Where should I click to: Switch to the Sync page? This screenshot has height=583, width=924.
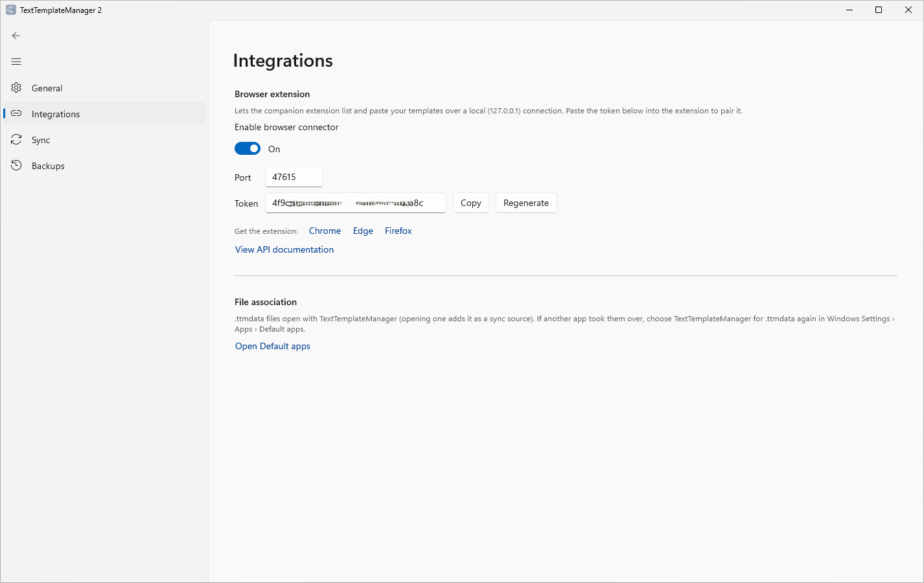[104, 140]
